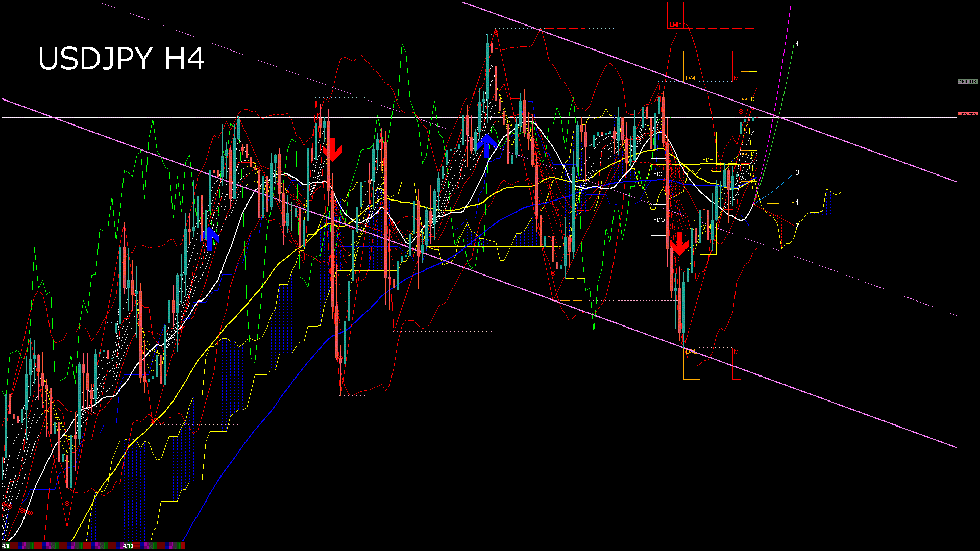The width and height of the screenshot is (980, 551).
Task: Click the rightmost red down arrow signal
Action: tap(679, 244)
